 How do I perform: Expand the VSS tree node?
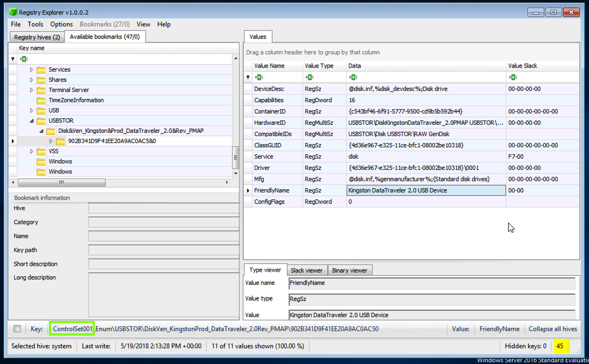32,152
